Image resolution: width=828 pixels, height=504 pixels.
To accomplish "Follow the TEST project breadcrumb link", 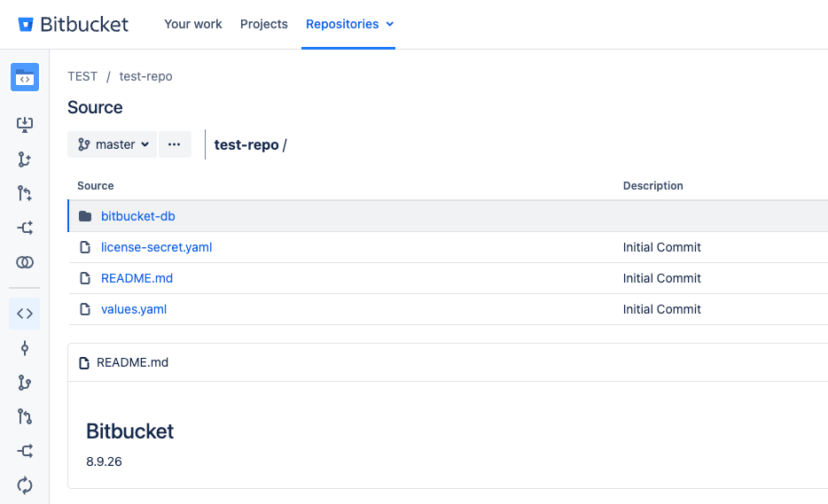I will [x=82, y=76].
